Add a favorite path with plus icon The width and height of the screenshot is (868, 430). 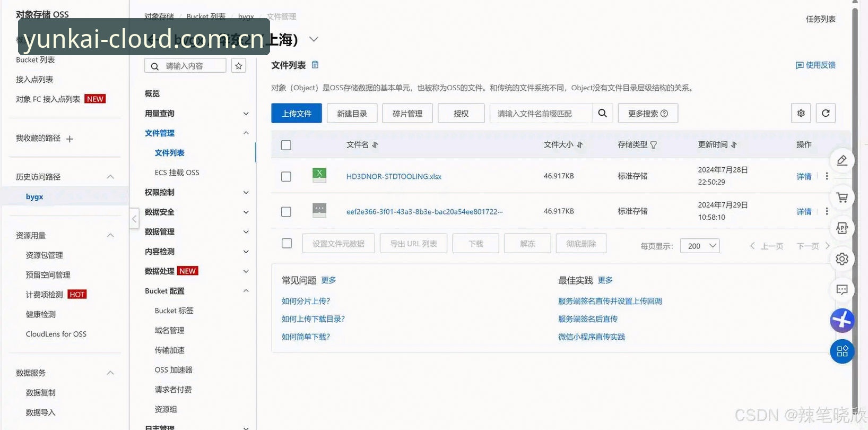[70, 139]
